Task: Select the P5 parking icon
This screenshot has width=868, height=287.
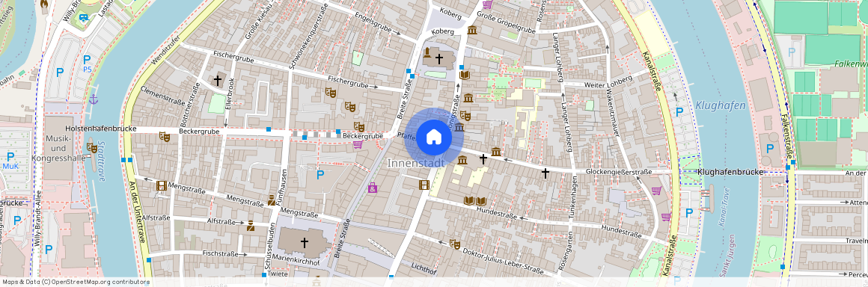Action: coord(86,61)
